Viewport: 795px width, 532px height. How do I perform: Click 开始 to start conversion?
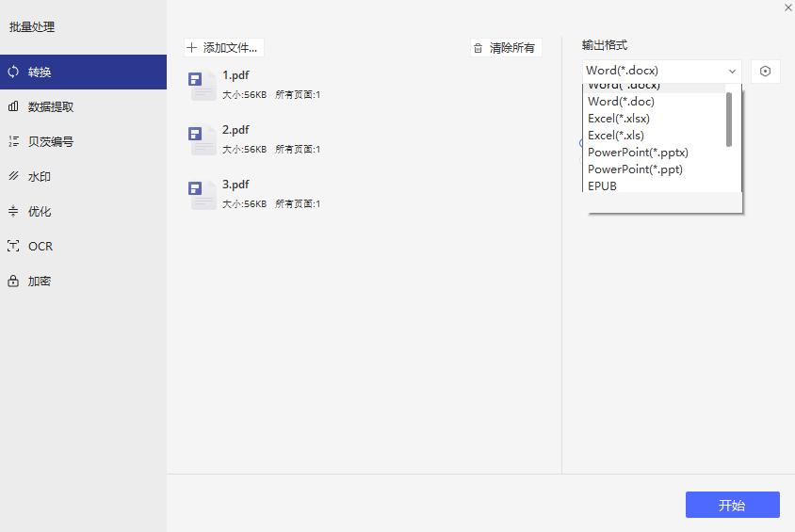point(733,505)
